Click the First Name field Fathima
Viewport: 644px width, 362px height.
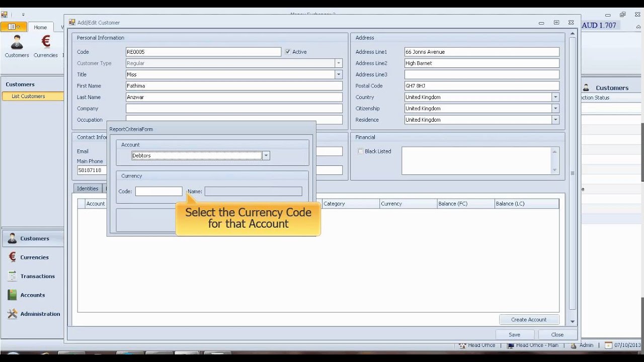234,86
